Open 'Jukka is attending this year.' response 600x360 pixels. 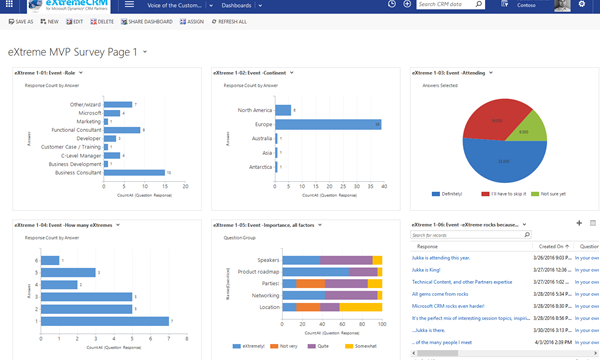441,258
